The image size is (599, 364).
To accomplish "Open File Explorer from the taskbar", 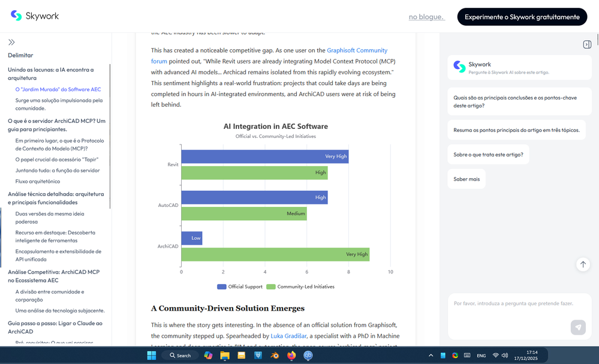I will [225, 355].
